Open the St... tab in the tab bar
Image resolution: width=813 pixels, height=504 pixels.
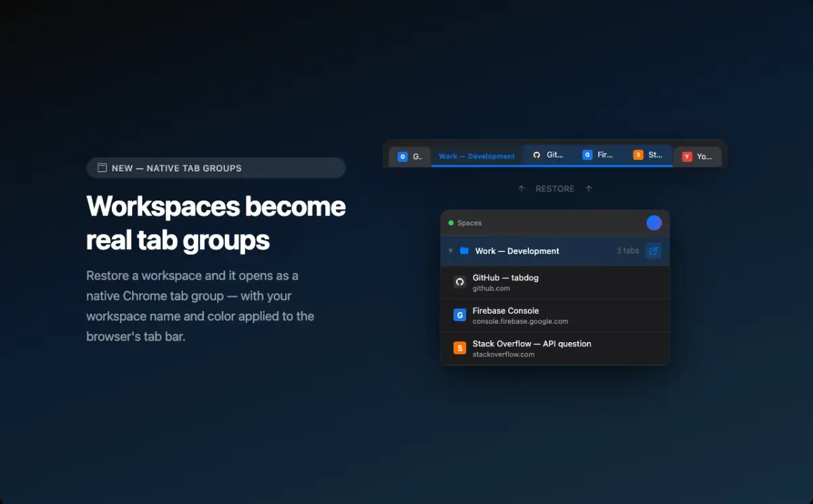click(648, 155)
